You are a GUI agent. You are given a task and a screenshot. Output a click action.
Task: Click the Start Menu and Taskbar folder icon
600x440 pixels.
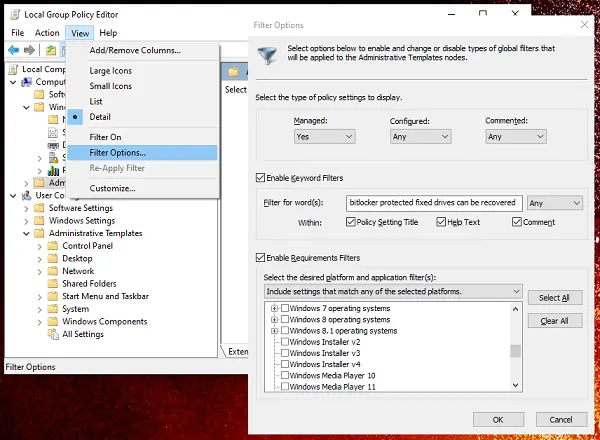(53, 296)
